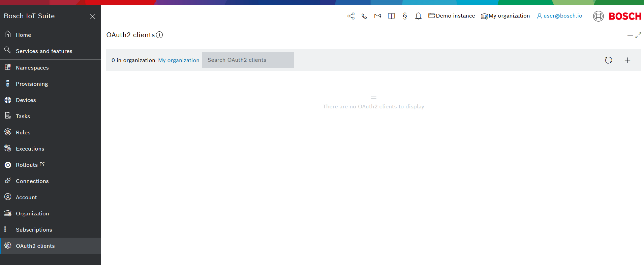Click the phone contact icon
644x265 pixels.
click(x=364, y=16)
